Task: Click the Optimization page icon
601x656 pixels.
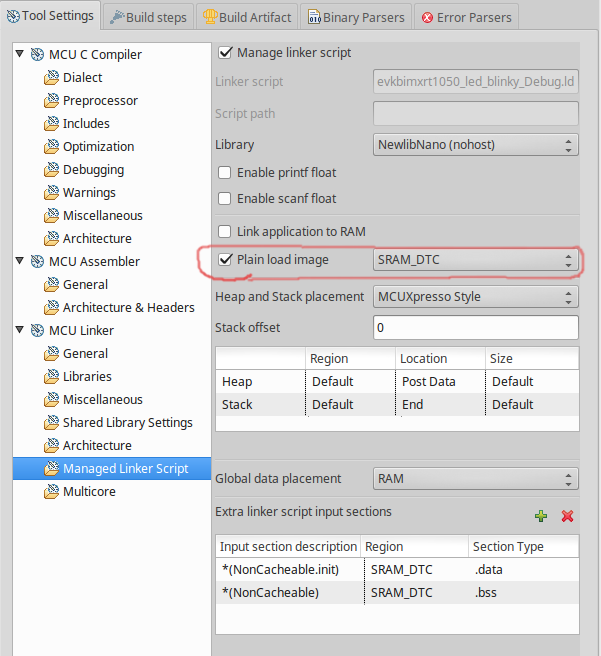Action: (x=51, y=146)
